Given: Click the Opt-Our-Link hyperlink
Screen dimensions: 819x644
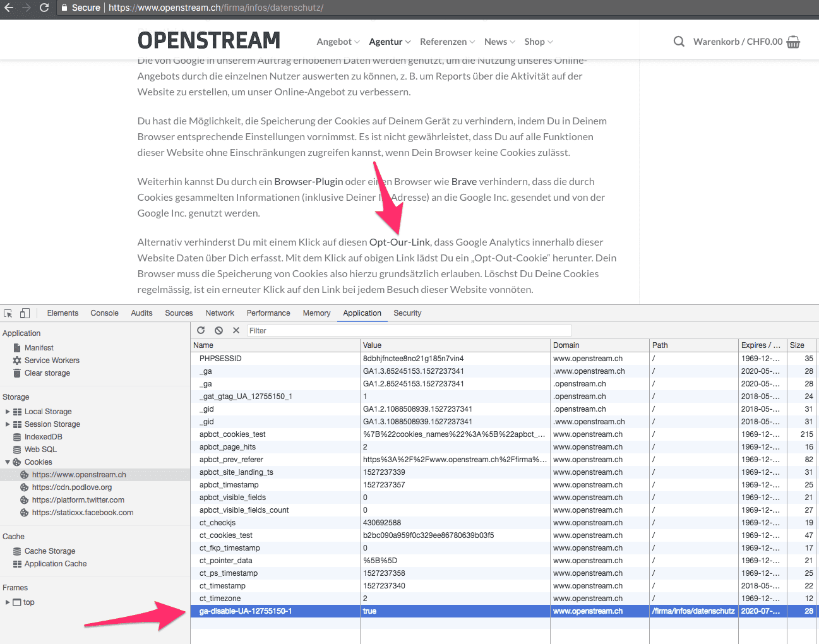Looking at the screenshot, I should [x=399, y=242].
